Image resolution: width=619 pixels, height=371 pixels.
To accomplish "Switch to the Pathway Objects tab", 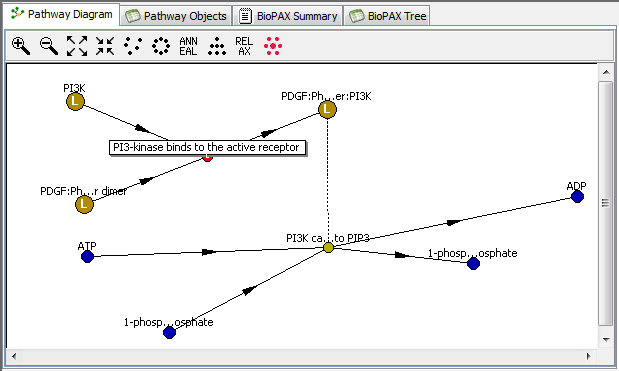I will click(176, 16).
